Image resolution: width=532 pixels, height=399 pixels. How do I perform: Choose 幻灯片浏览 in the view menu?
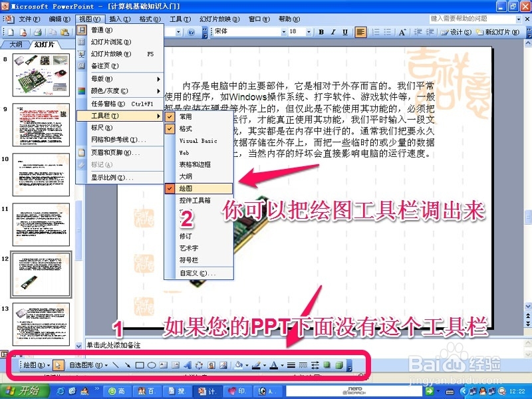(x=120, y=42)
